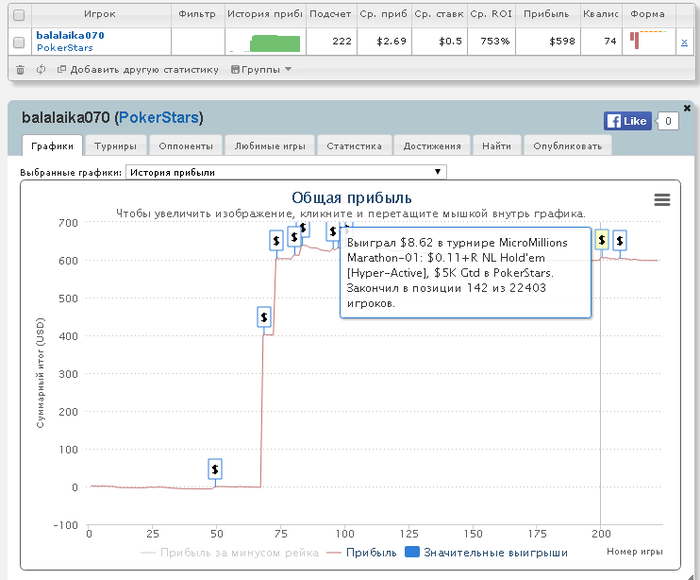
Task: Click Добавить другую статистику button
Action: click(138, 70)
